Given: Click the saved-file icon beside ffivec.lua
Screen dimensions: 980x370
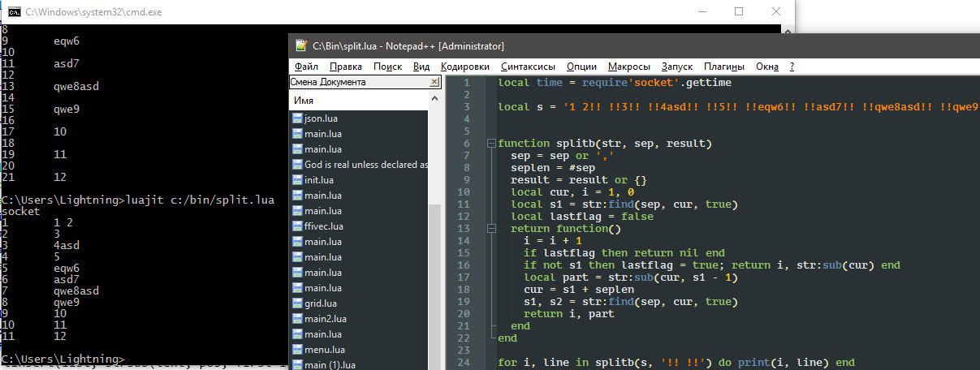Looking at the screenshot, I should [x=297, y=226].
